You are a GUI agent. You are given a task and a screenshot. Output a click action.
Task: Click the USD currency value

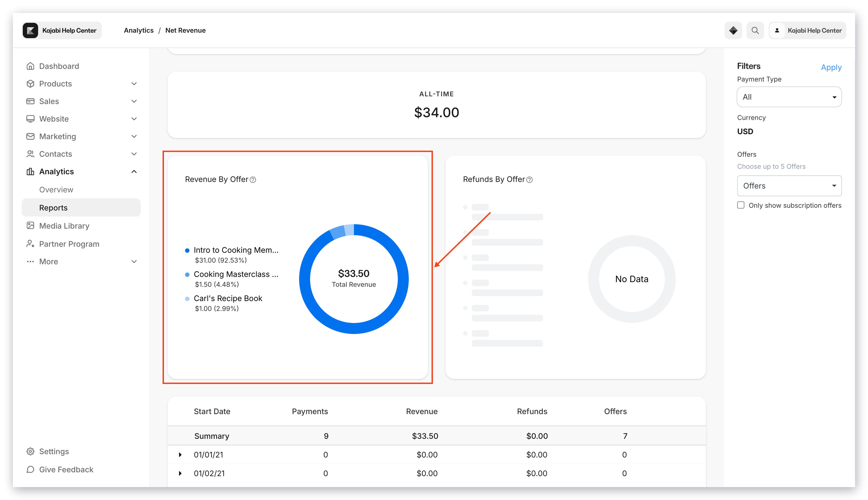click(x=745, y=131)
